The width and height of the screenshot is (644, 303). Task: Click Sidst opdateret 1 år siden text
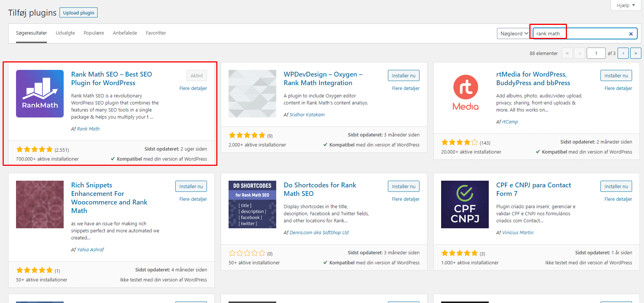603,253
